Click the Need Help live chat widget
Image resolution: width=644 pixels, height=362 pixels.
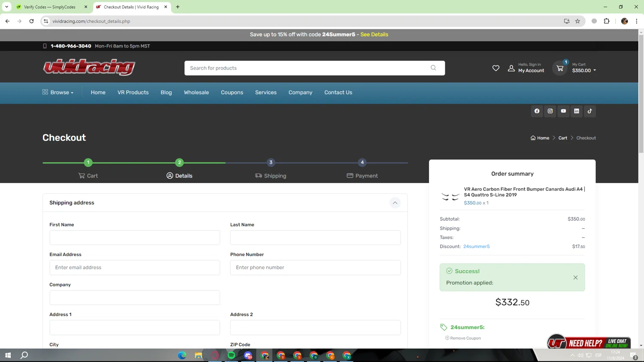(x=589, y=342)
